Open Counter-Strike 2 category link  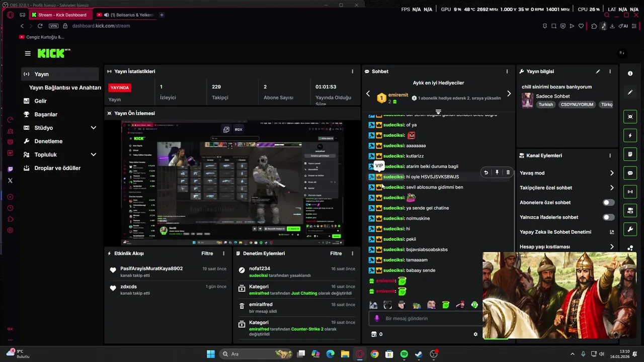coord(308,329)
